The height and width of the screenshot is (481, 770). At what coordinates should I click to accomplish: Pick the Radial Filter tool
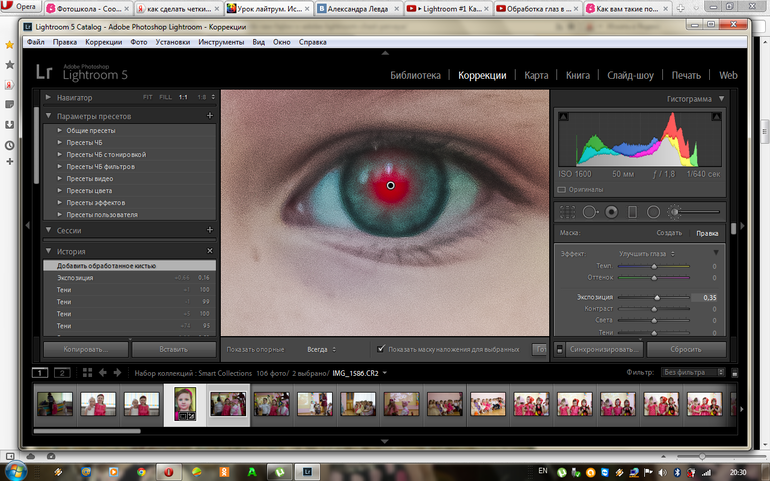click(653, 212)
